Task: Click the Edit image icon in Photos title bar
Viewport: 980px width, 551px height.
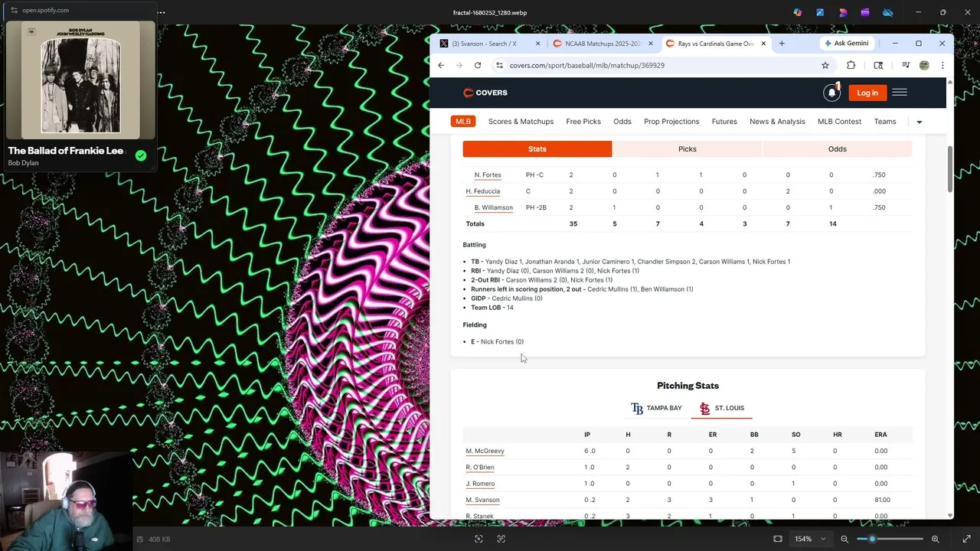Action: click(820, 12)
